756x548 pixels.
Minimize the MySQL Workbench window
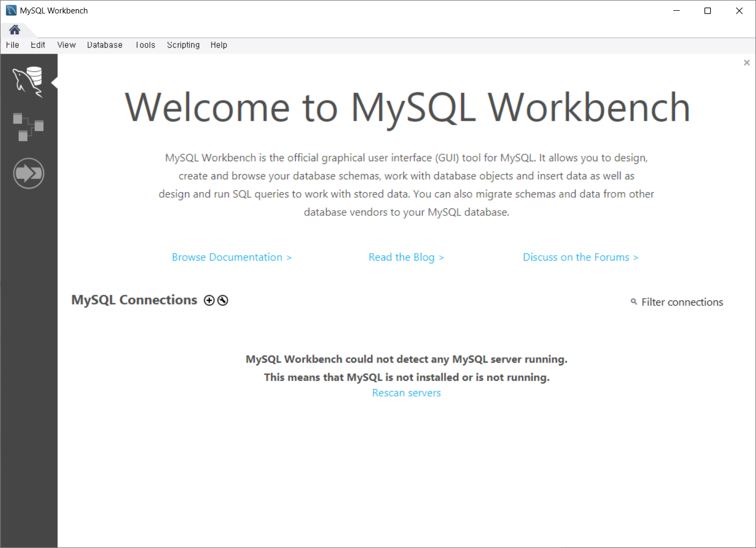click(x=677, y=11)
